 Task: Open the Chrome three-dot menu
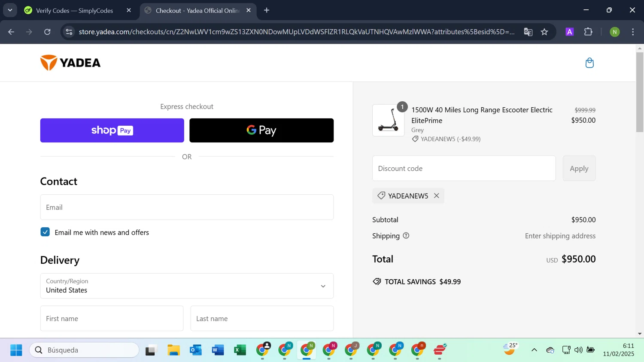click(x=633, y=32)
